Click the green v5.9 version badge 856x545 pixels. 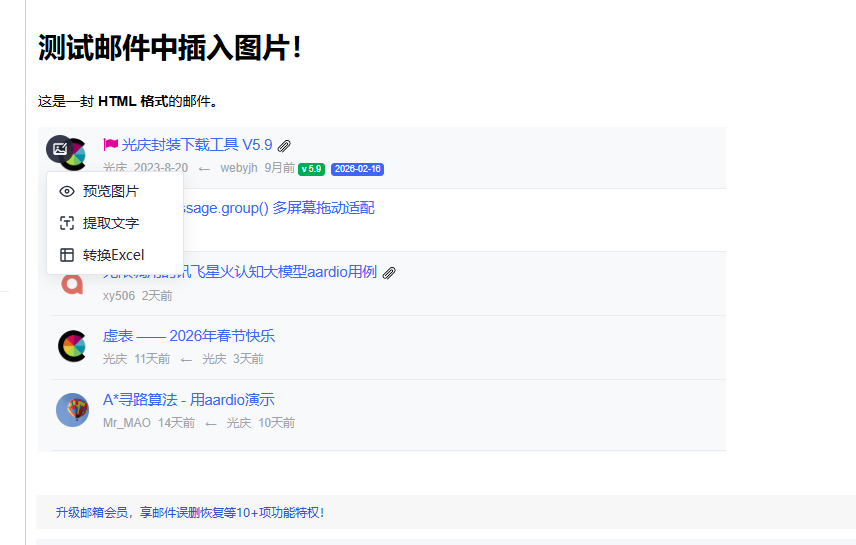(311, 169)
